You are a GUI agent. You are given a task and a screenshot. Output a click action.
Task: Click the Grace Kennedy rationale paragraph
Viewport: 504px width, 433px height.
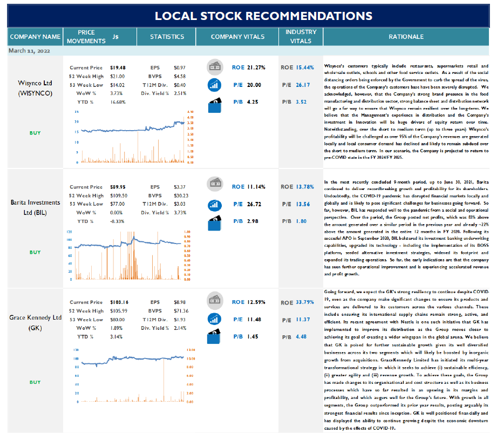[406, 360]
